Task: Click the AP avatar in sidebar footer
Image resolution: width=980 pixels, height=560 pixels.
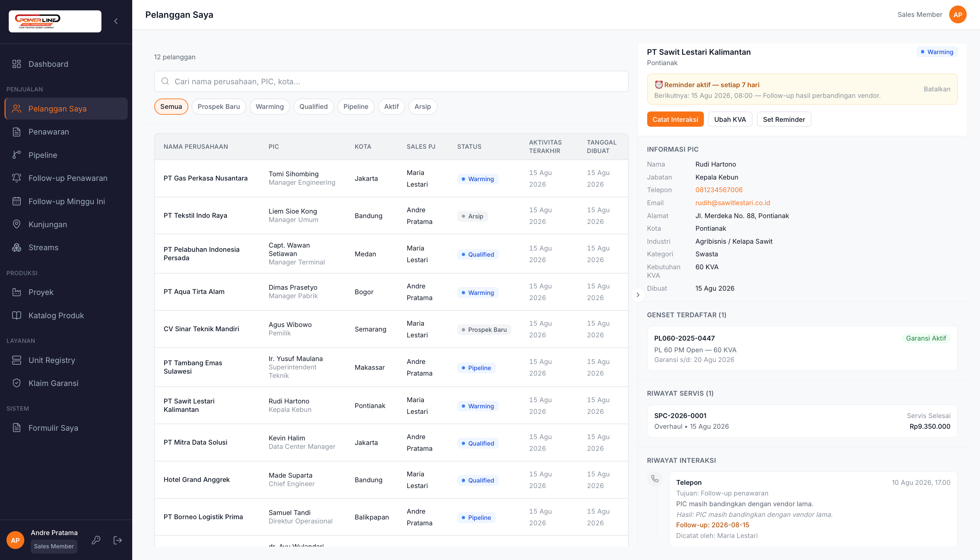Action: click(x=15, y=540)
